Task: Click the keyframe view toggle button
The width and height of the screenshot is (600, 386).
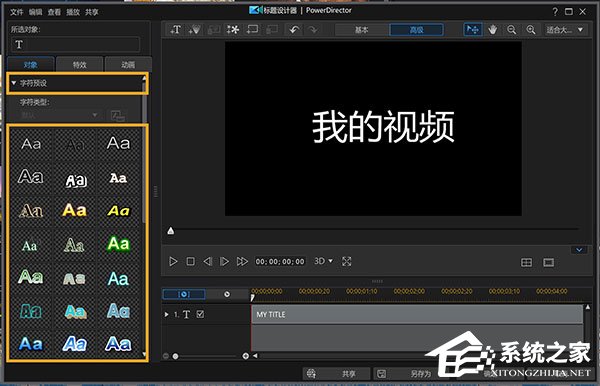Action: [184, 294]
